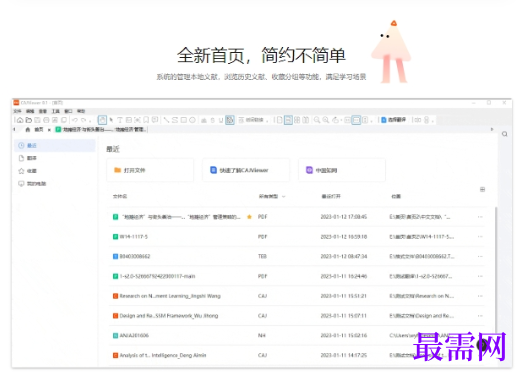The height and width of the screenshot is (378, 525).
Task: Select the hand pan tool
Action: tap(102, 120)
